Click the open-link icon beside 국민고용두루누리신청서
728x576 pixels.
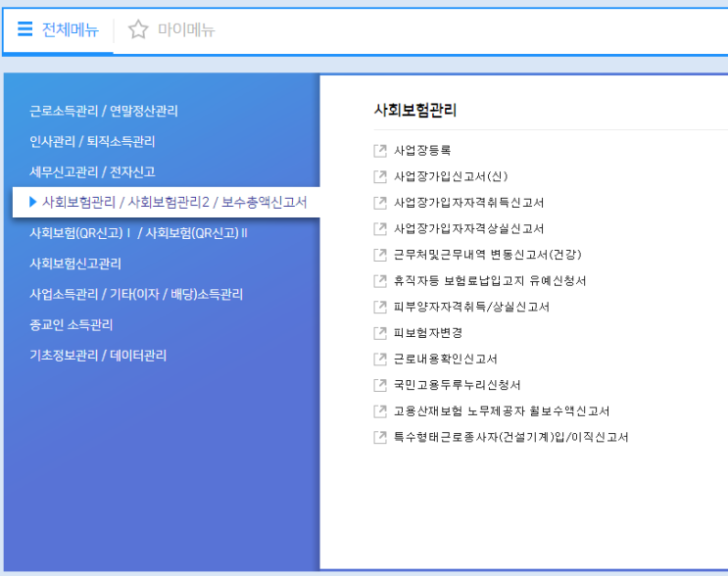pyautogui.click(x=380, y=385)
